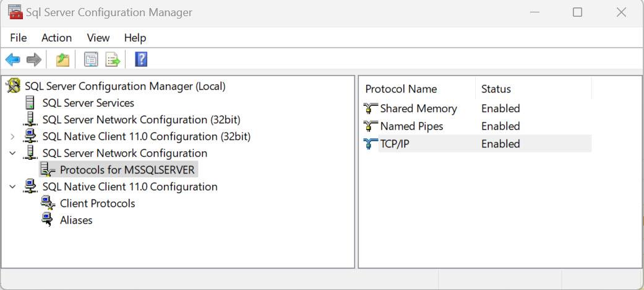Expand SQL Native Client 11.0 Configuration (32bit)
The width and height of the screenshot is (644, 290).
12,136
